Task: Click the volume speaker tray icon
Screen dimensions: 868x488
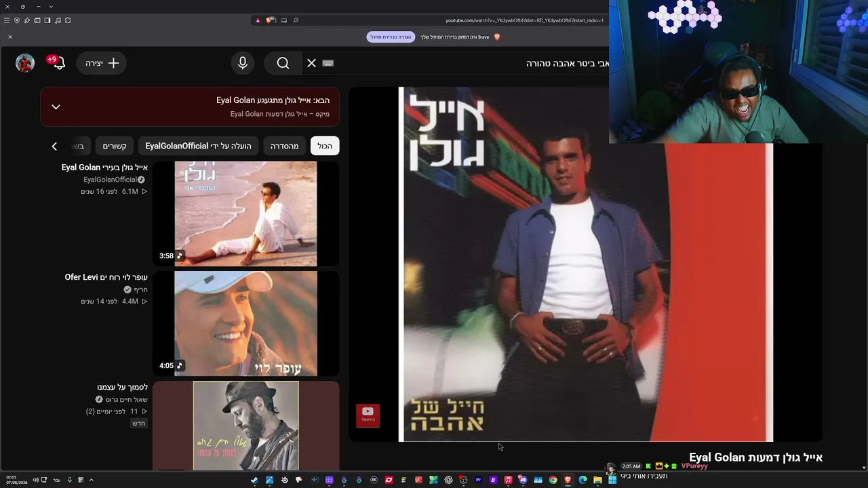Action: point(36,480)
